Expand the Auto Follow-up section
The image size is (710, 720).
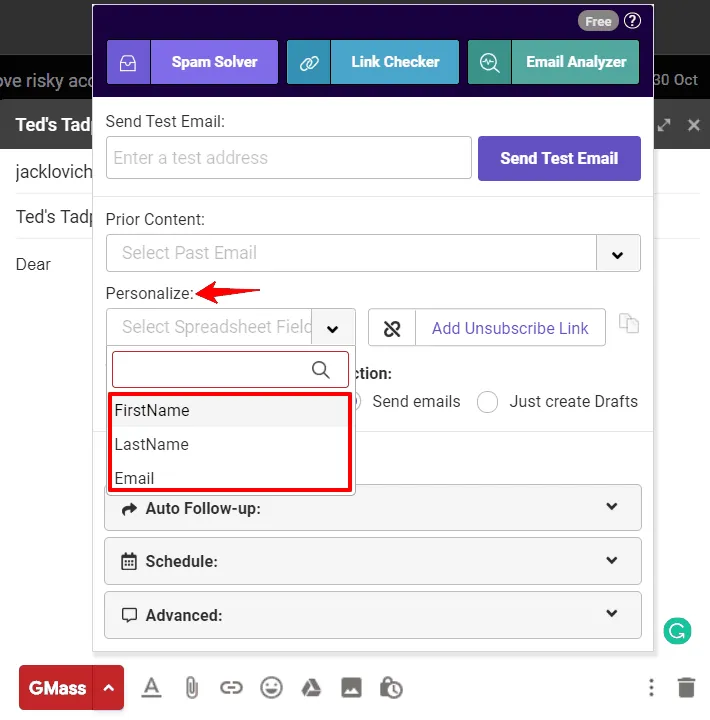click(373, 507)
